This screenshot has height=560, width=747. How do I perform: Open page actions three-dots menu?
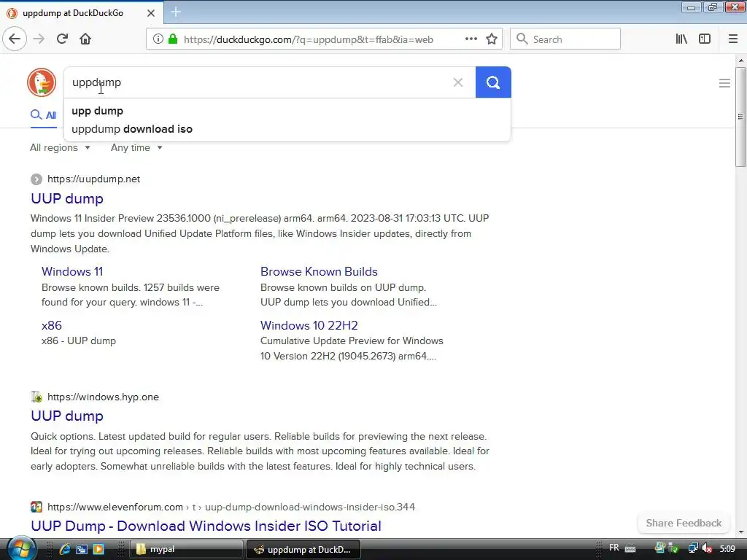[471, 39]
